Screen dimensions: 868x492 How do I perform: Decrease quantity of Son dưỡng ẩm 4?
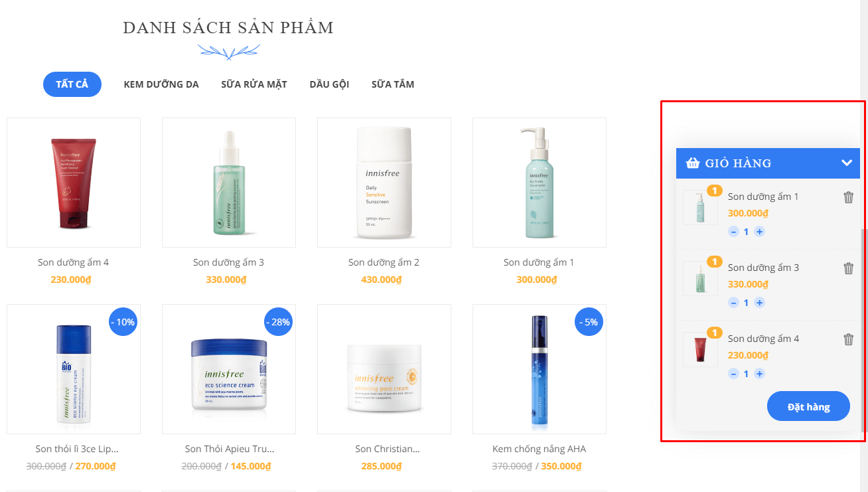[x=733, y=374]
